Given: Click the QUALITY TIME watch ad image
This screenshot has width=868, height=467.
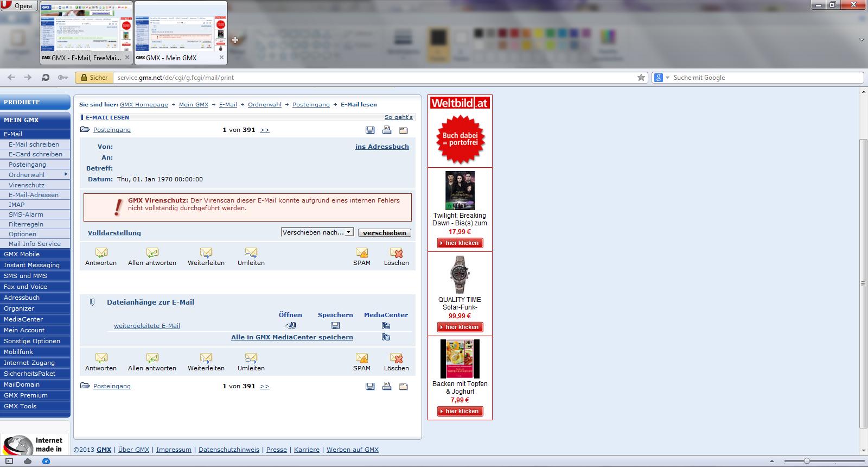Looking at the screenshot, I should click(460, 275).
